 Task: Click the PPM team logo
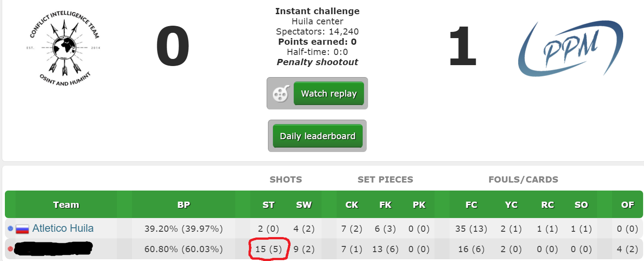click(x=570, y=48)
